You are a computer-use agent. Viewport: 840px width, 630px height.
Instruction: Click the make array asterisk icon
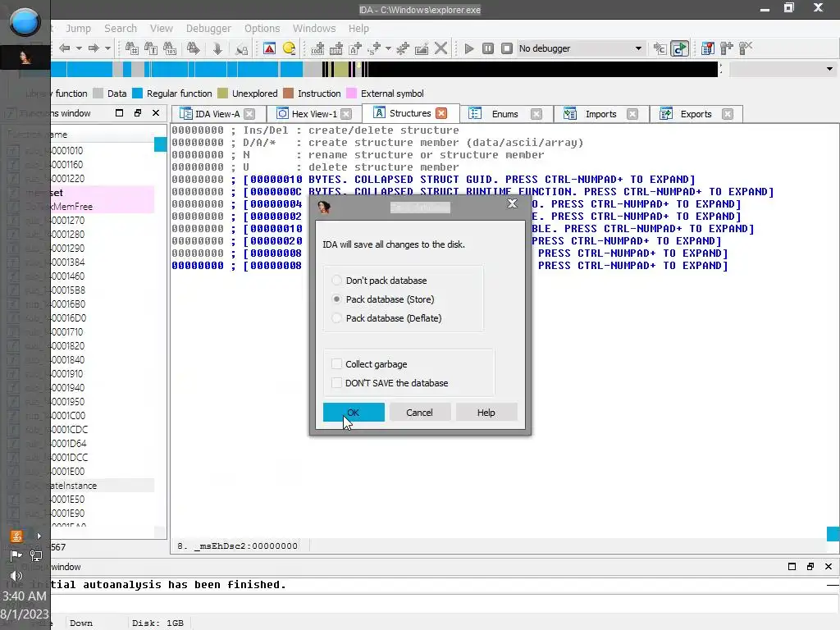(402, 48)
